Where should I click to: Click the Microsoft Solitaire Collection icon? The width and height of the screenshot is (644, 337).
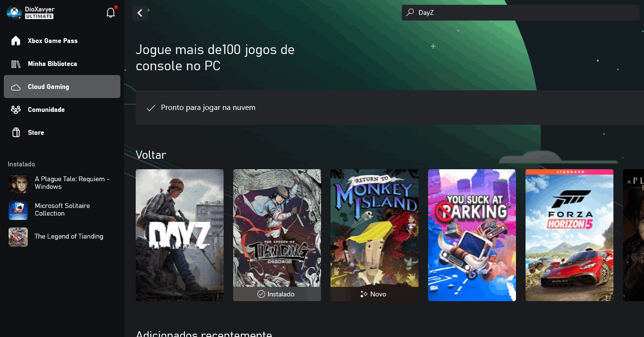point(18,210)
